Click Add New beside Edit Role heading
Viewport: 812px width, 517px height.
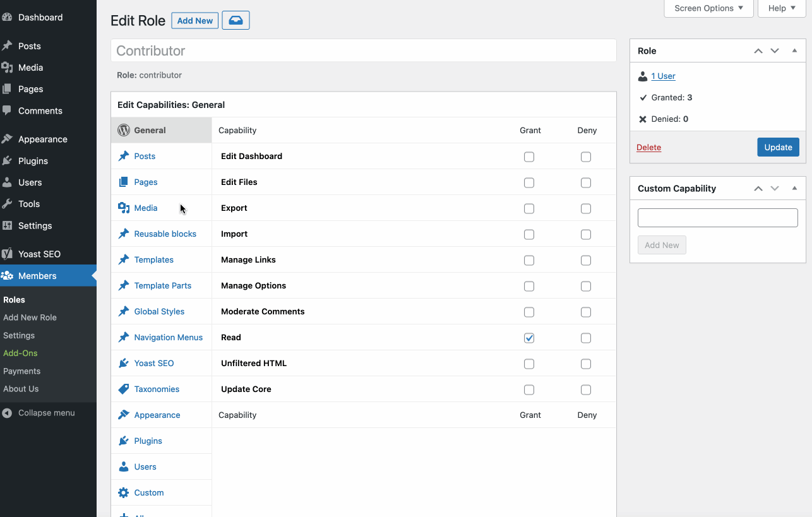(195, 20)
